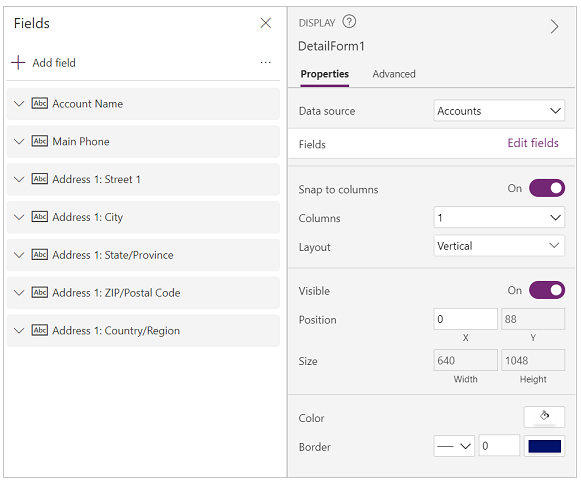
Task: Expand the Address 1: State/Province chevron
Action: tap(19, 255)
